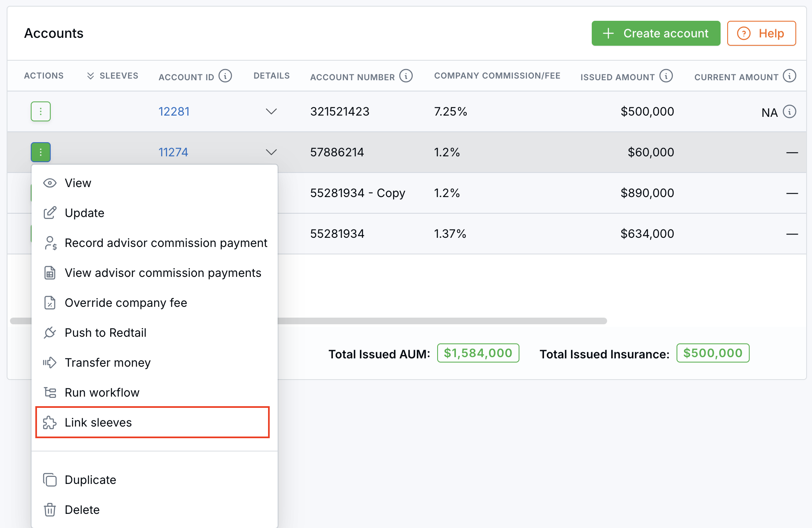The height and width of the screenshot is (528, 812).
Task: Click issued amount $60,000
Action: (651, 152)
